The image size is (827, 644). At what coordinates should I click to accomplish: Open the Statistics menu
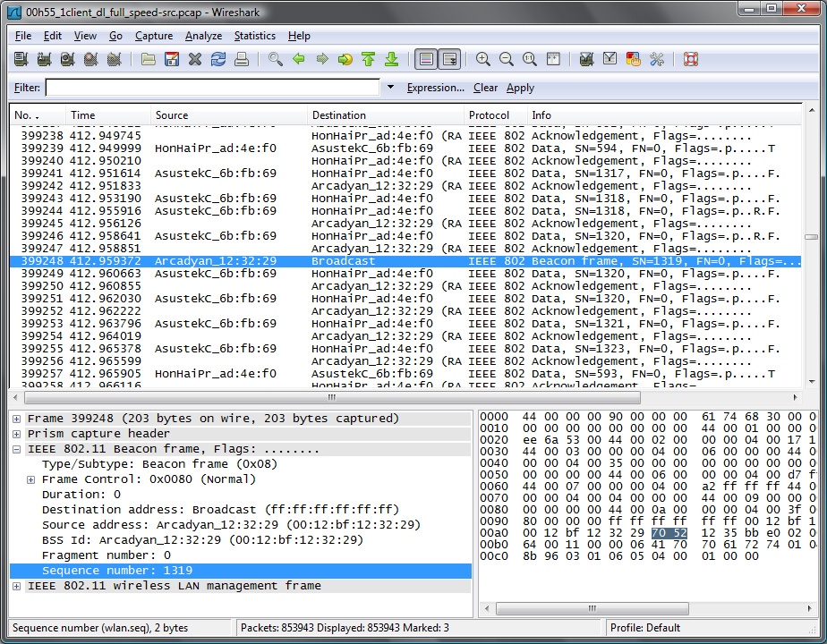254,36
